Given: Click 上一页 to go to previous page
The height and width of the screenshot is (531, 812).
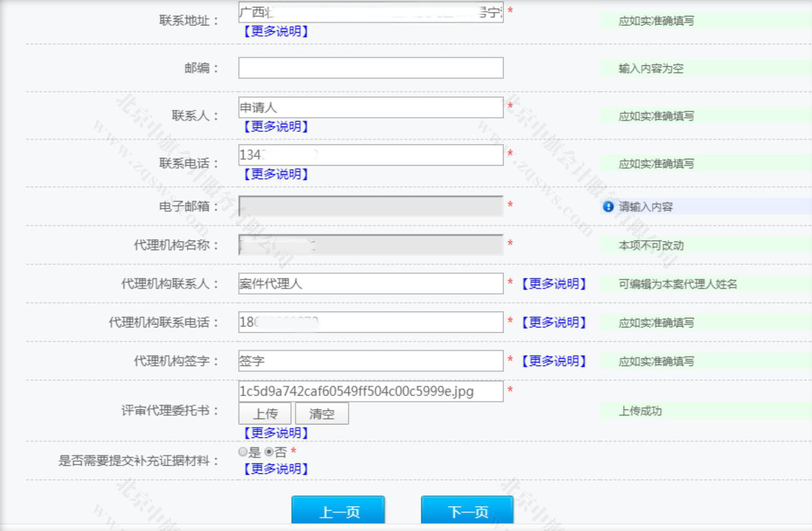Looking at the screenshot, I should pyautogui.click(x=338, y=511).
